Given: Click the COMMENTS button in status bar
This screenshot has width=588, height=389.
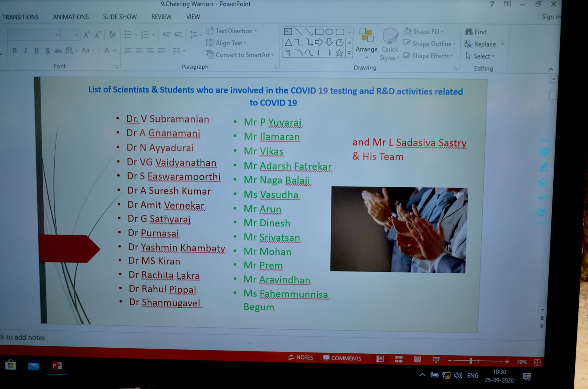Looking at the screenshot, I should (342, 358).
